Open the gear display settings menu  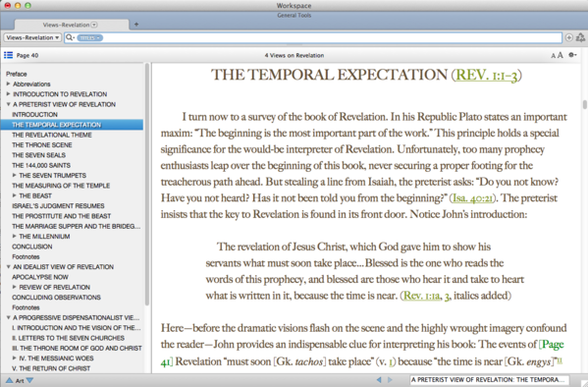point(572,55)
